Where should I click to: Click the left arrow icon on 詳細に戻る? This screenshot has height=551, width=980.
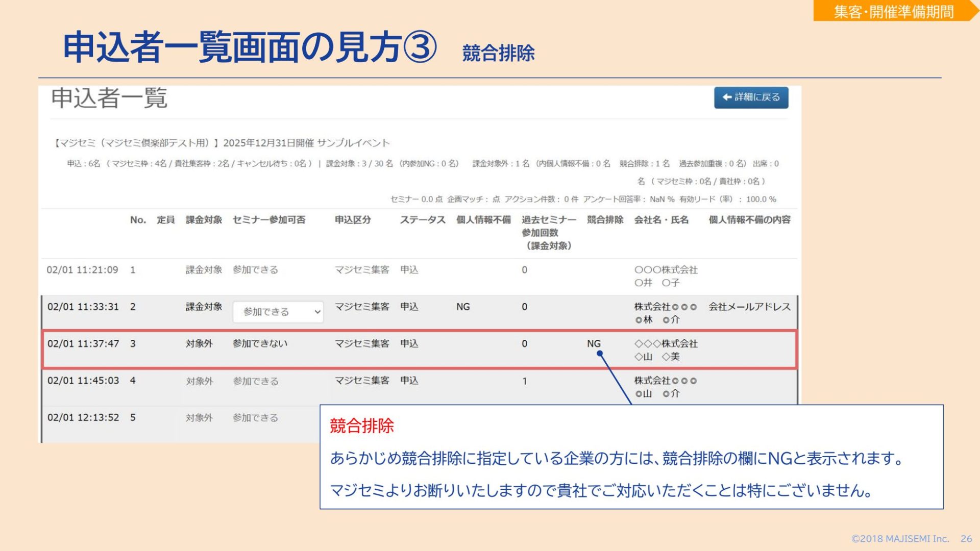point(727,97)
